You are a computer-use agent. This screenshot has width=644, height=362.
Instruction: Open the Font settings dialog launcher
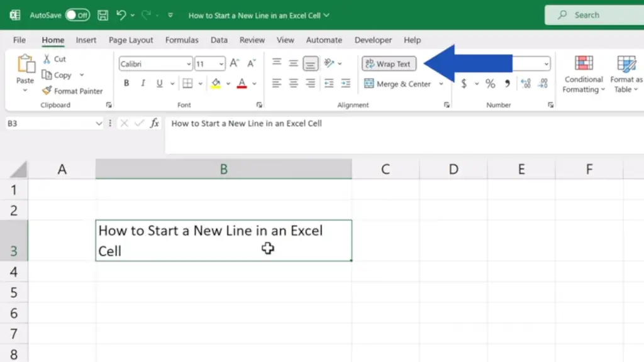(x=259, y=105)
